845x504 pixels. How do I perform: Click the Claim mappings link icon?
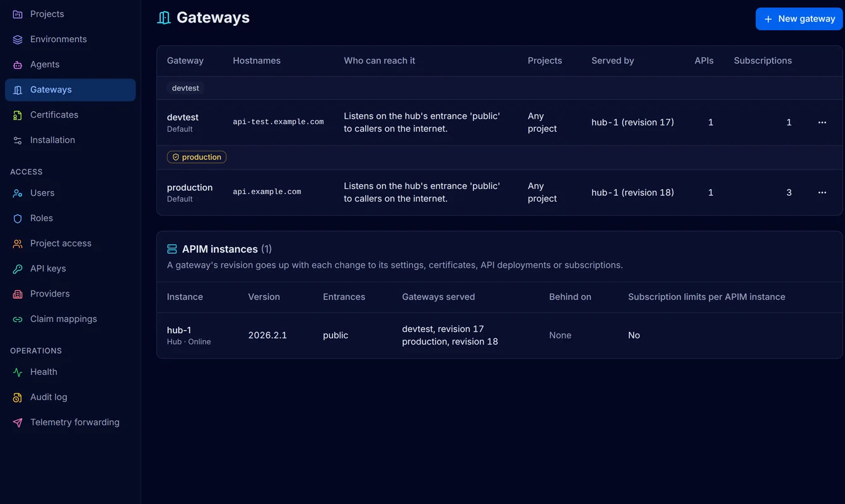pos(18,319)
